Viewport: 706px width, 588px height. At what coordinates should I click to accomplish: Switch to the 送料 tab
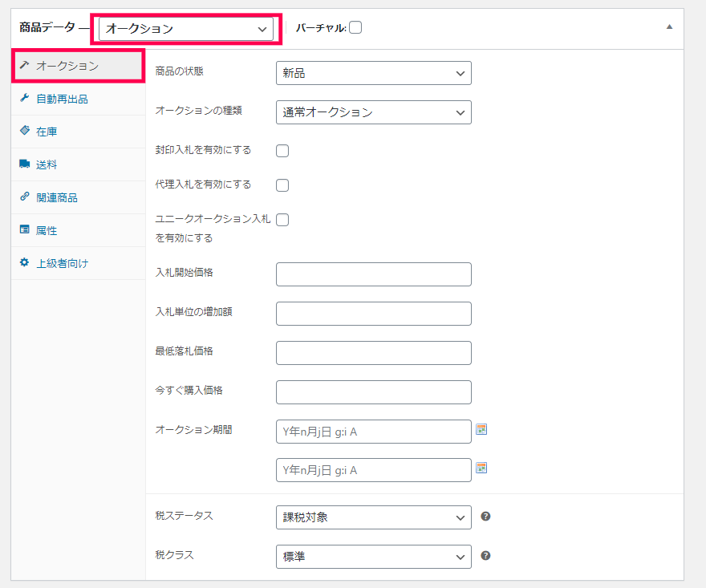coord(79,164)
